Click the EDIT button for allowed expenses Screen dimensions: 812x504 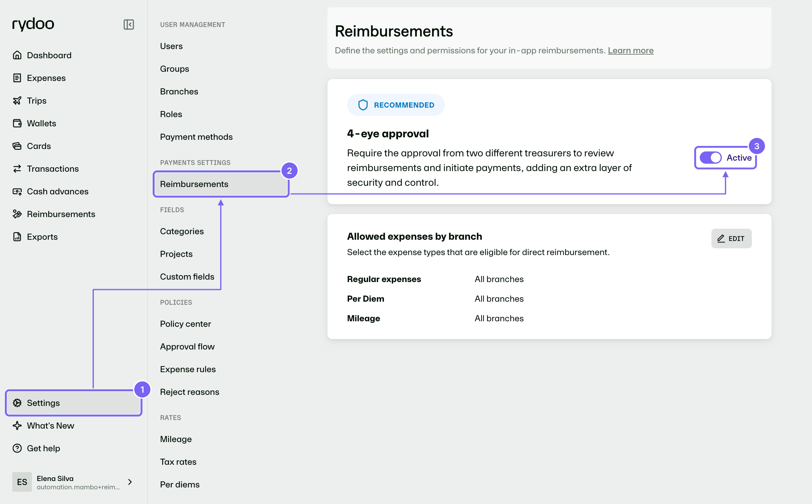(x=731, y=238)
